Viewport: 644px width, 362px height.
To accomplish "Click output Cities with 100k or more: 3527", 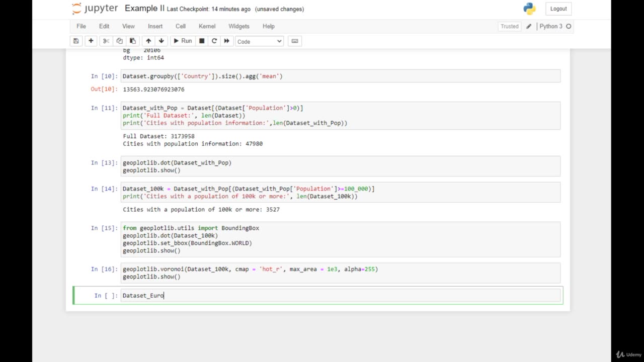I will tap(201, 210).
